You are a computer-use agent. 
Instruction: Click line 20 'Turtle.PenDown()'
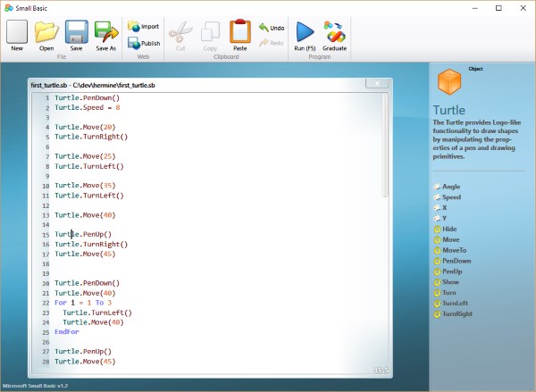(x=88, y=283)
